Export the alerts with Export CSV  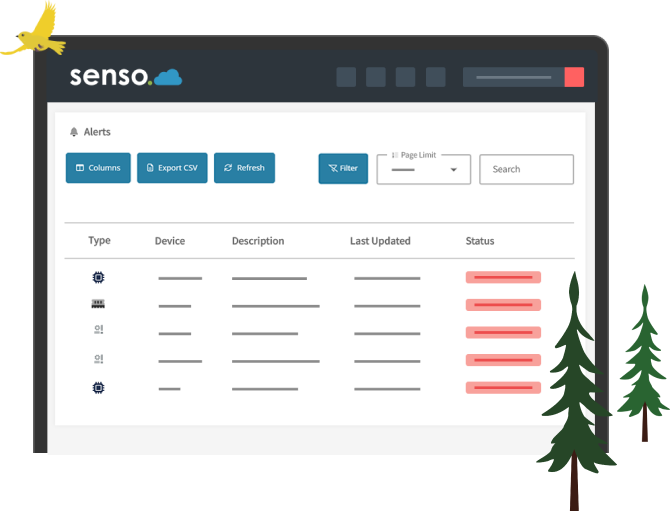click(172, 168)
